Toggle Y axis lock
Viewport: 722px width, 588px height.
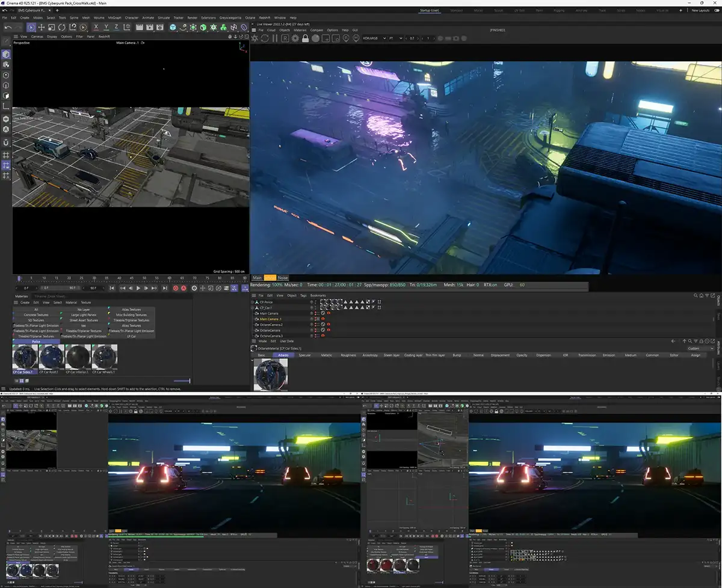(x=106, y=27)
